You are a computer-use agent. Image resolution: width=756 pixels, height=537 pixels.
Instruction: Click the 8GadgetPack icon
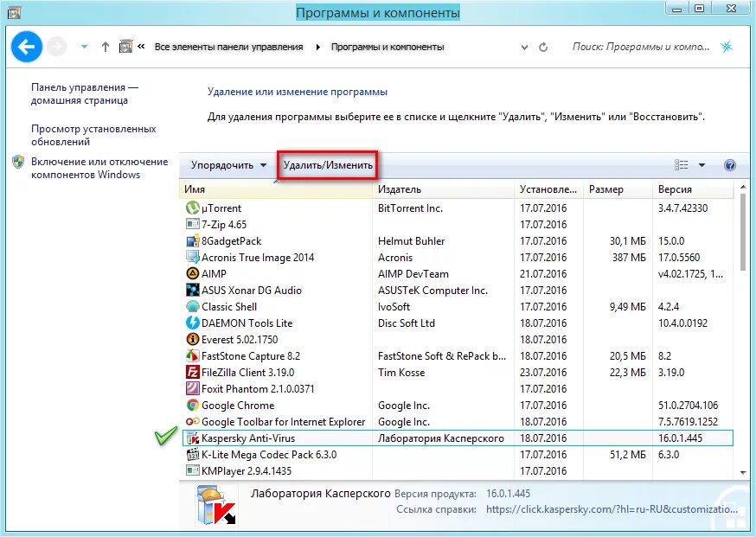[192, 240]
